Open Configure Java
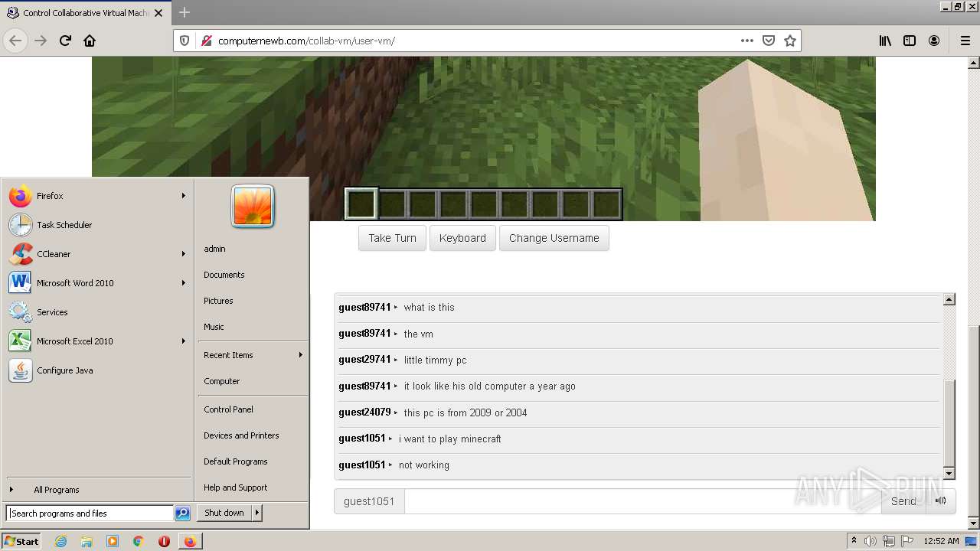980x551 pixels. coord(96,370)
